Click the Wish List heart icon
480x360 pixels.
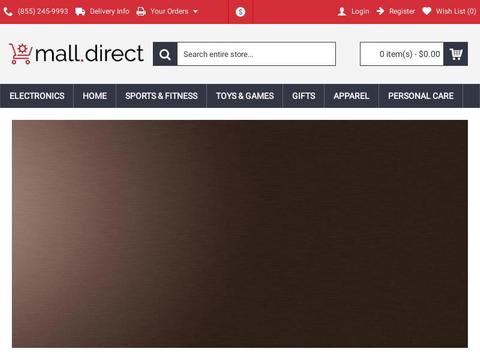tap(427, 11)
